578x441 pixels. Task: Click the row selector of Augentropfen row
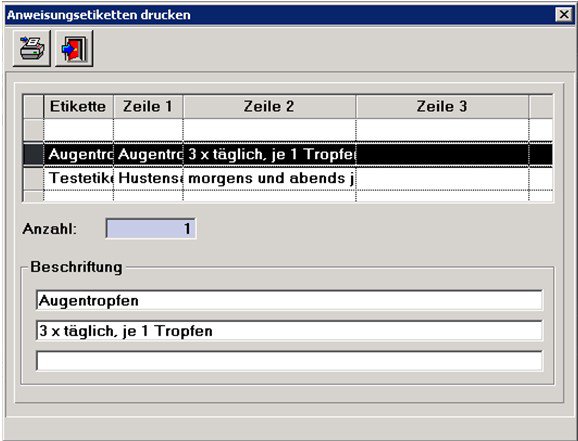point(33,154)
